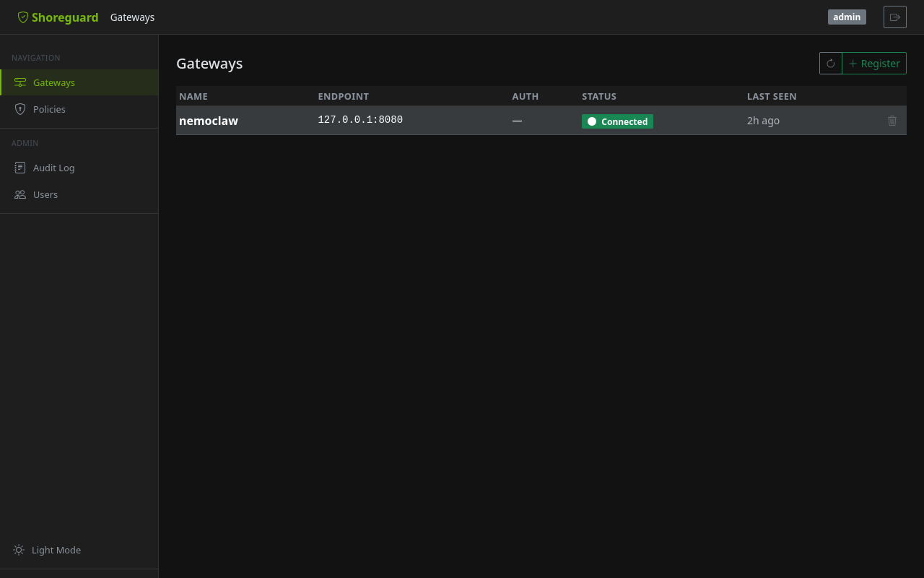Image resolution: width=924 pixels, height=578 pixels.
Task: Click the Auth column header
Action: pos(525,96)
